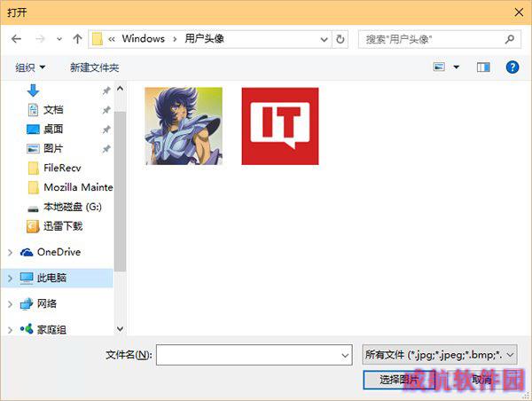Select the blue download arrow folder
The height and width of the screenshot is (401, 532).
pos(33,90)
